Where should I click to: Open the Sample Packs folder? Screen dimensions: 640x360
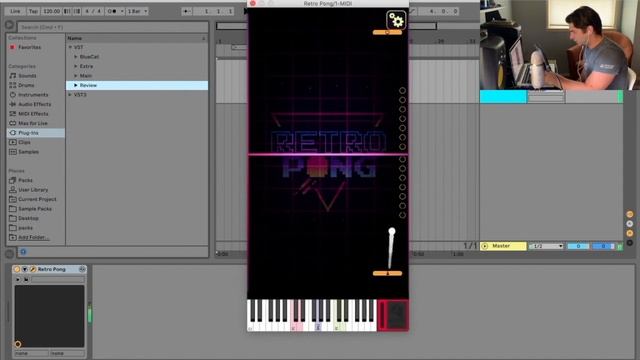click(35, 209)
